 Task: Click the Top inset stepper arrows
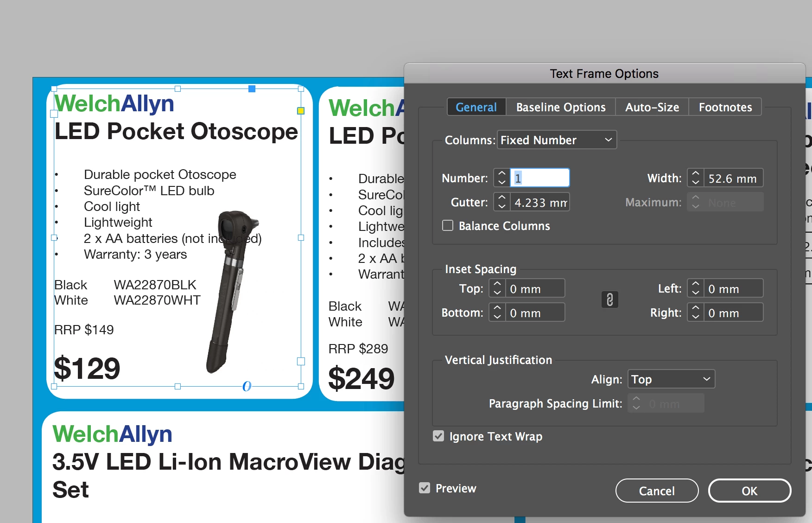pyautogui.click(x=497, y=288)
